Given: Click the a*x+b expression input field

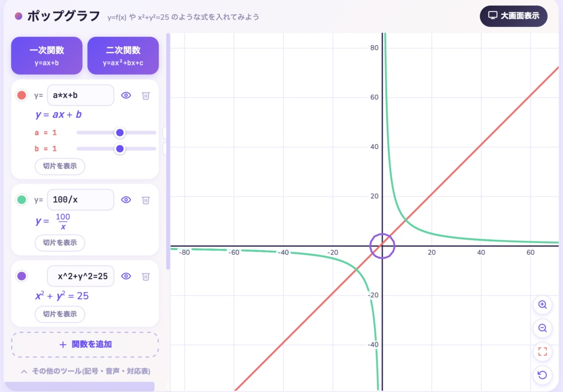Looking at the screenshot, I should 80,95.
